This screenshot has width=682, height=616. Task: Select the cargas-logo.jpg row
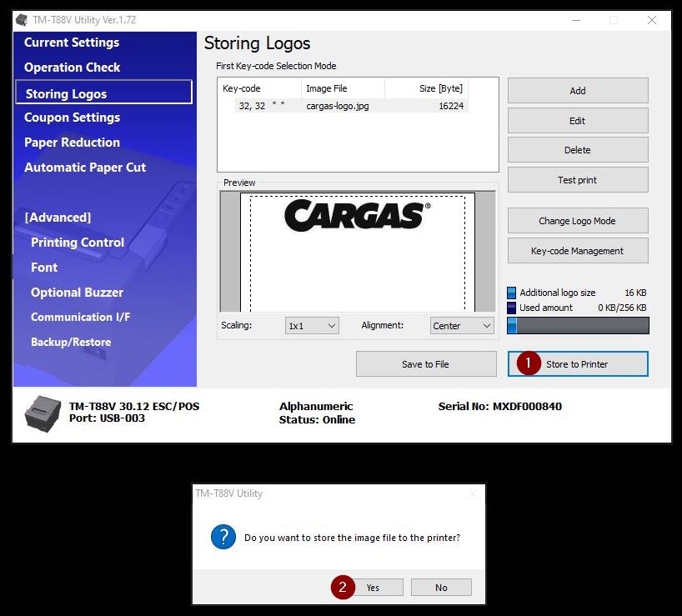[352, 106]
